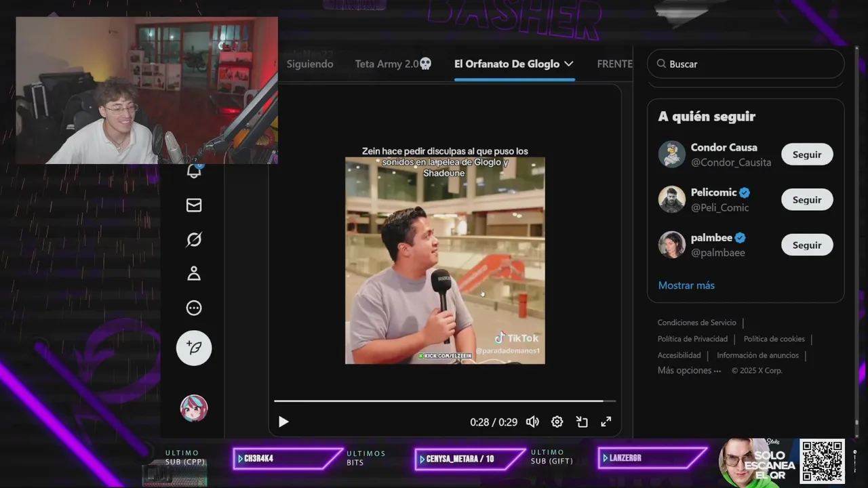This screenshot has height=488, width=868.
Task: Click the QR code in stream overlay
Action: click(822, 461)
